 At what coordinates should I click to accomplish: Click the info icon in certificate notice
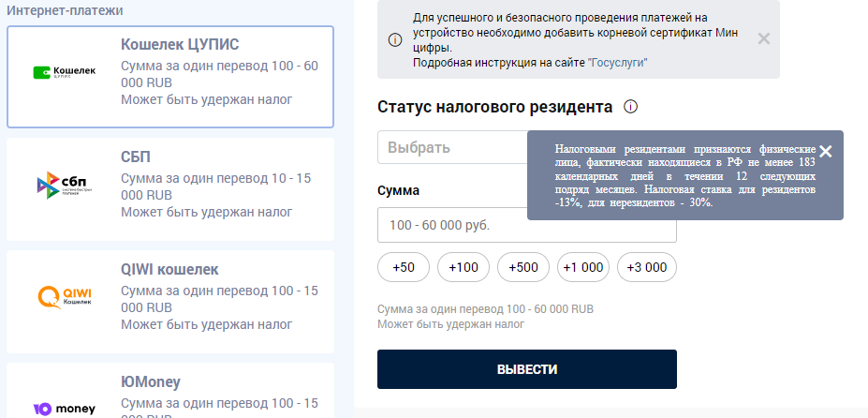pyautogui.click(x=395, y=40)
